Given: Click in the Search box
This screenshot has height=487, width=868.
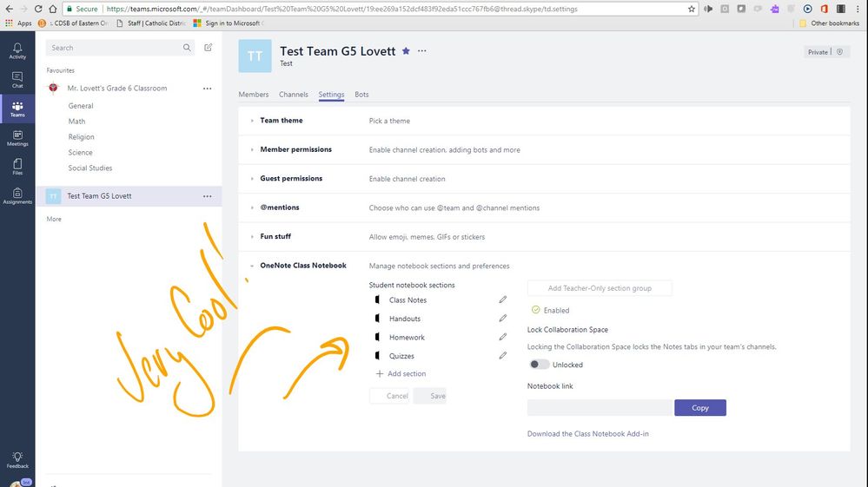Looking at the screenshot, I should (x=116, y=48).
